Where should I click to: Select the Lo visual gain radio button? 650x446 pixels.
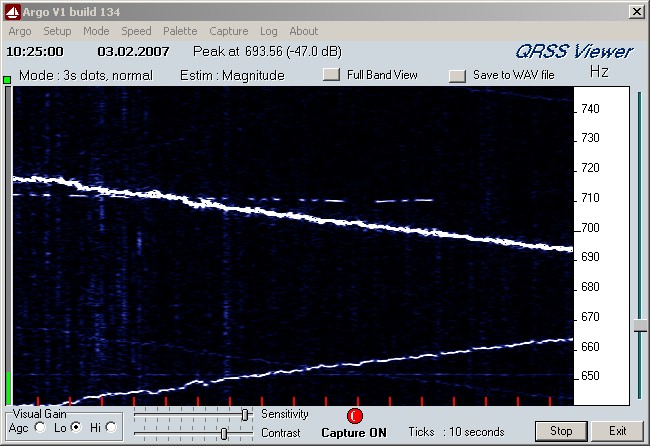pos(76,428)
